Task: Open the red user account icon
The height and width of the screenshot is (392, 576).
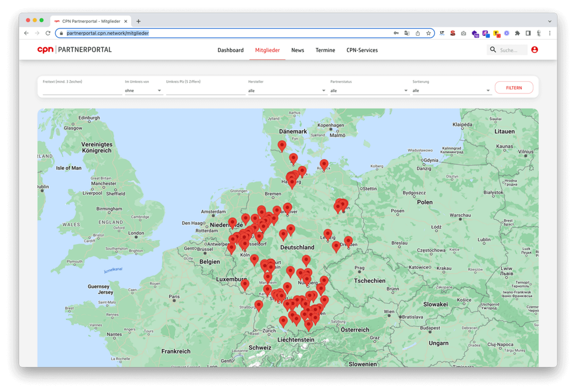Action: (x=534, y=50)
